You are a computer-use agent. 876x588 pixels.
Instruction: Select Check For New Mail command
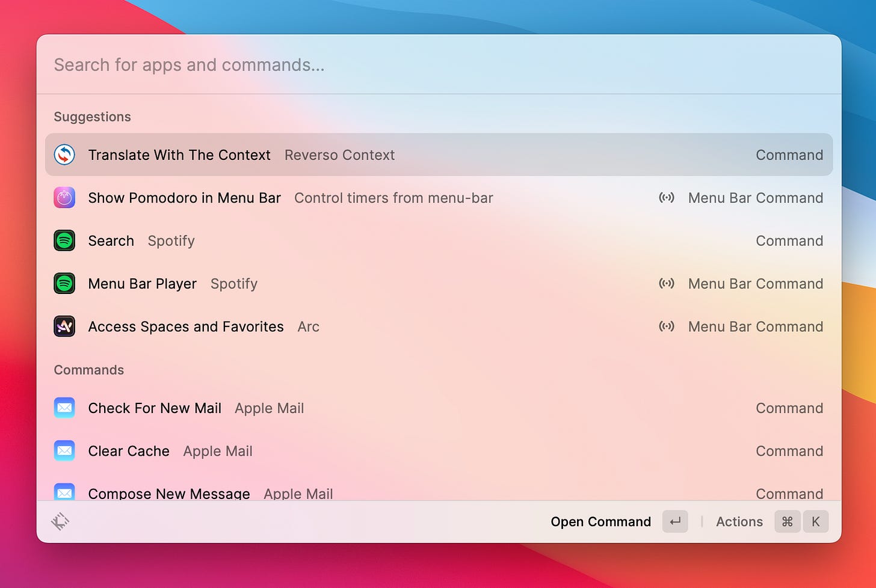pos(439,408)
